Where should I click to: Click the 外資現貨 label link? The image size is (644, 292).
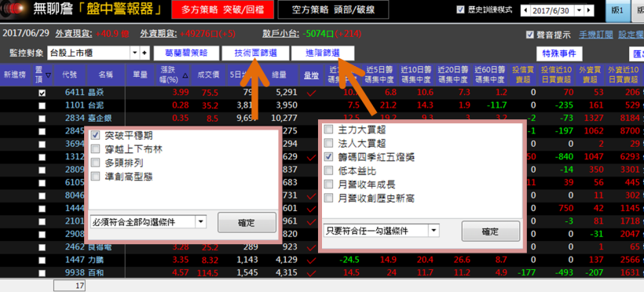[74, 34]
